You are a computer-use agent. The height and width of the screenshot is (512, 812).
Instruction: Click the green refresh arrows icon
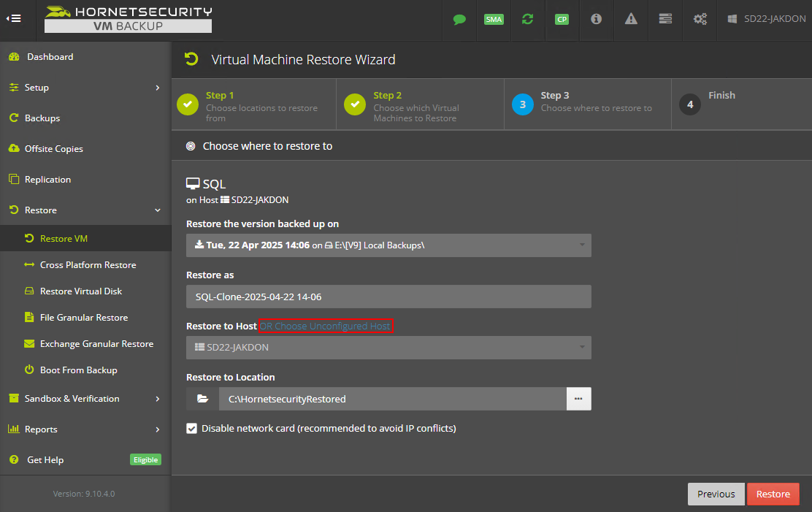(528, 19)
